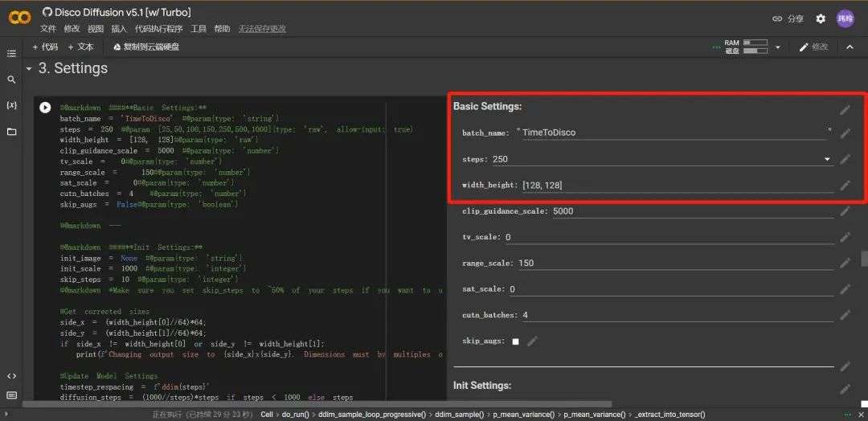Click 复制到云端硬盘 button
This screenshot has height=421, width=868.
click(146, 47)
